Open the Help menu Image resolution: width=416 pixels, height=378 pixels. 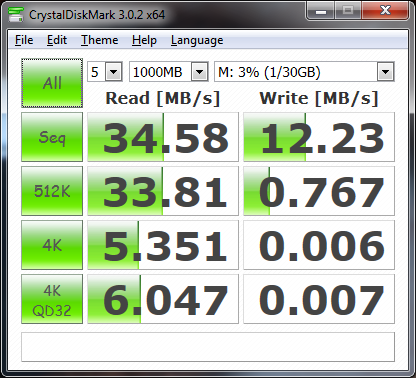pyautogui.click(x=144, y=40)
